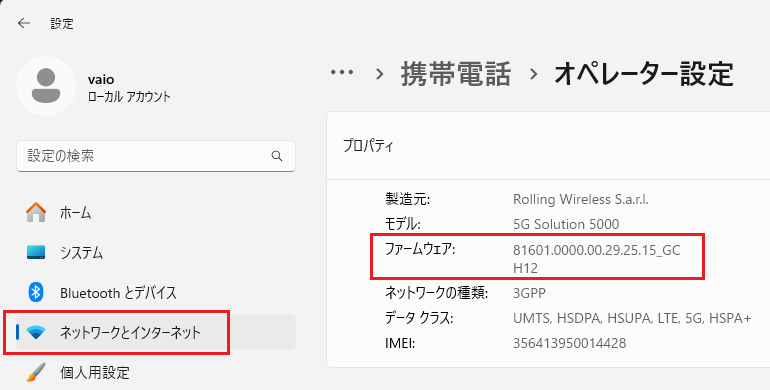Select the network Wi-Fi icon
This screenshot has height=390, width=770.
(36, 333)
